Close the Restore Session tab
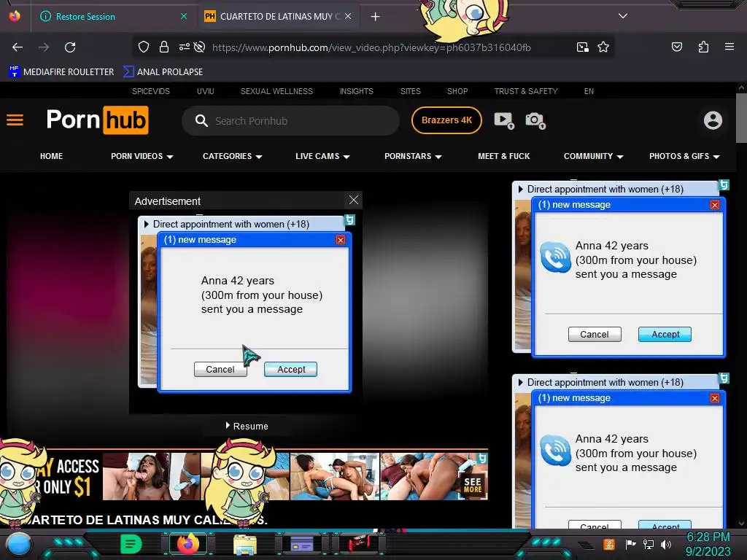Screen dimensions: 747x560 click(x=183, y=16)
